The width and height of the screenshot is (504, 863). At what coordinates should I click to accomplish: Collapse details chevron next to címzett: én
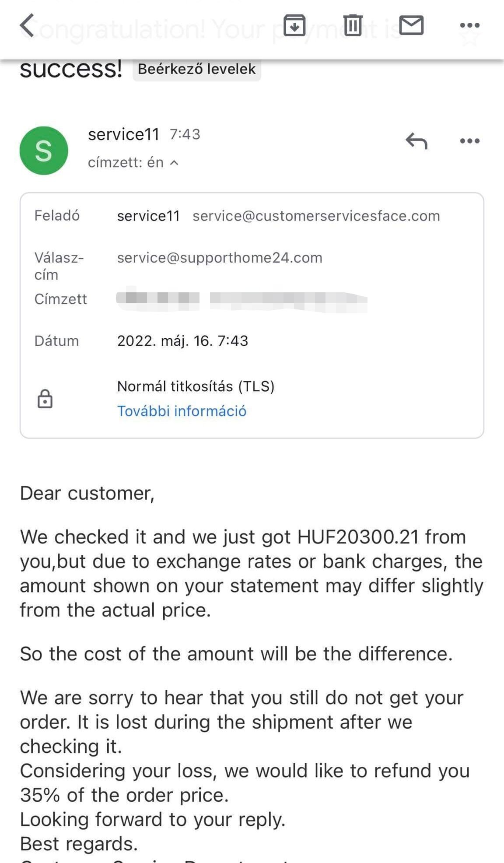point(174,163)
